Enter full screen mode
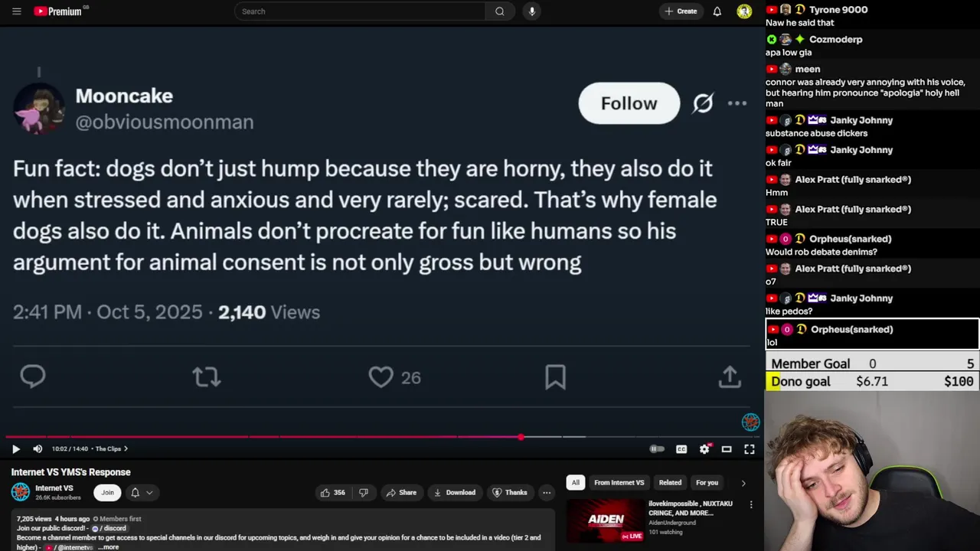 click(x=750, y=449)
